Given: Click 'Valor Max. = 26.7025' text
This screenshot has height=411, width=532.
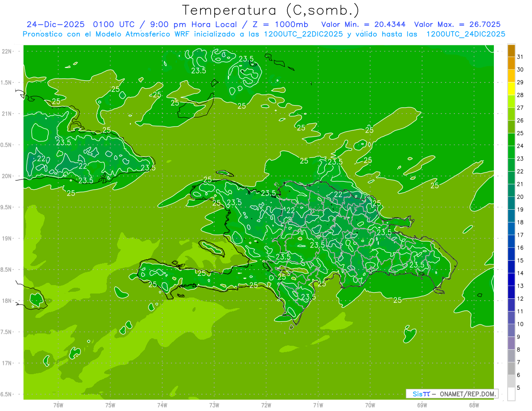Looking at the screenshot, I should click(458, 24).
